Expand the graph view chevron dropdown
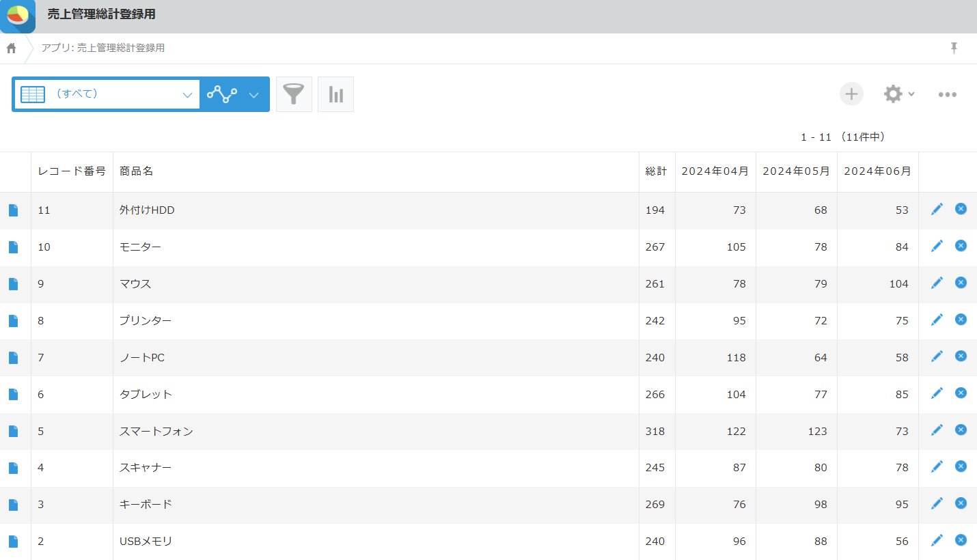The height and width of the screenshot is (560, 977). click(253, 95)
